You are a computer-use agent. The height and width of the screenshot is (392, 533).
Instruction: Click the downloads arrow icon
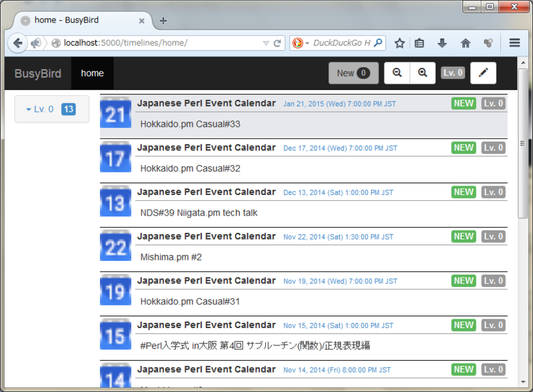click(442, 43)
